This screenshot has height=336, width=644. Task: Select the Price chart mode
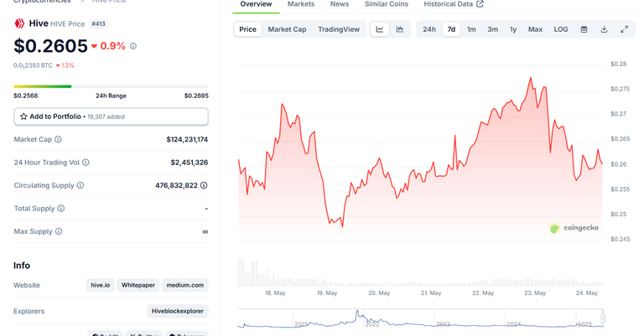(x=247, y=29)
